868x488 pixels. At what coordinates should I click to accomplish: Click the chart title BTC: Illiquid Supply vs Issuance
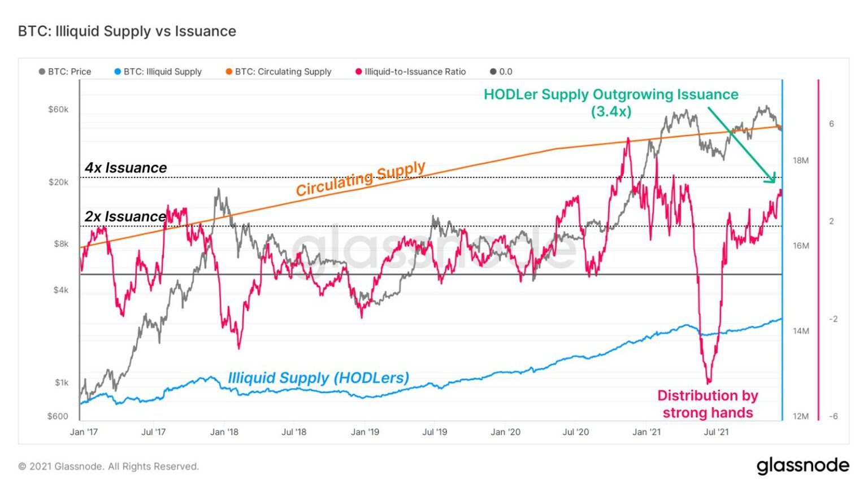[x=127, y=31]
